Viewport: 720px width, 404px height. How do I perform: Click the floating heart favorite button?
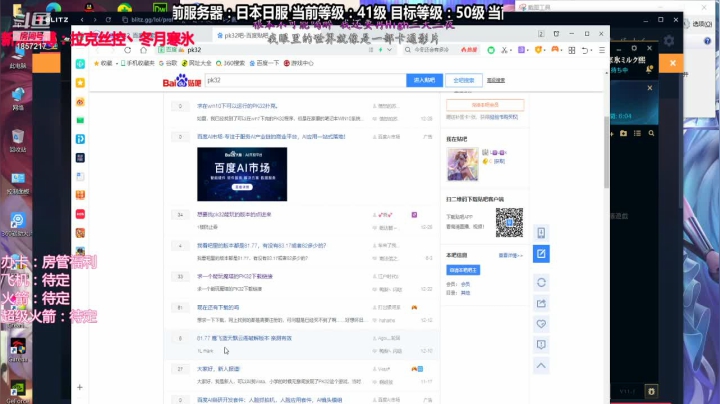point(541,324)
